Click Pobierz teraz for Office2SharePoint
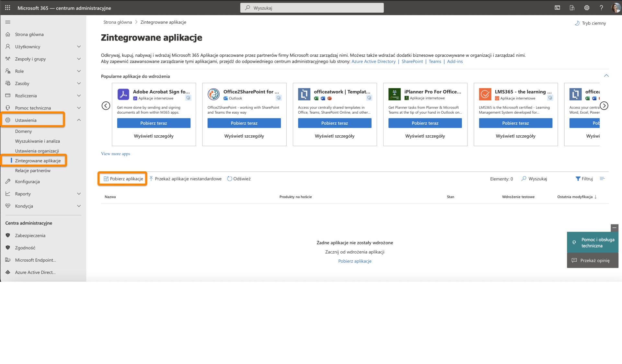The width and height of the screenshot is (622, 364). (x=244, y=123)
